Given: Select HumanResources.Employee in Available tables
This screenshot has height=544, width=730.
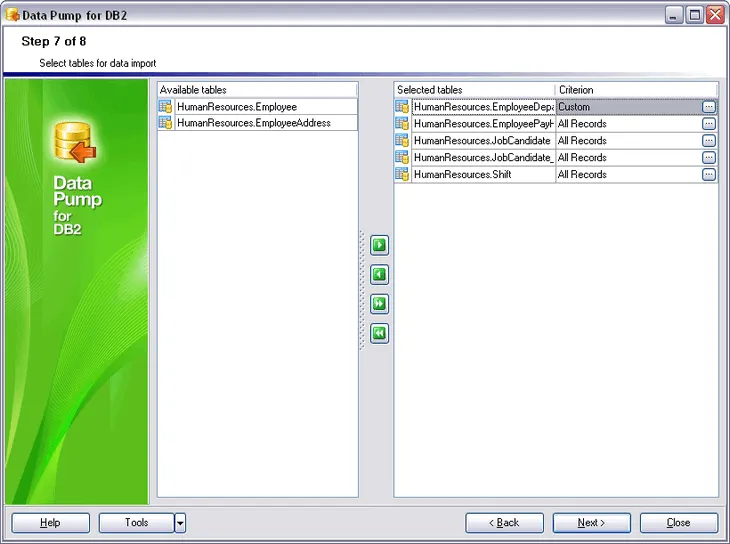Looking at the screenshot, I should tap(266, 107).
